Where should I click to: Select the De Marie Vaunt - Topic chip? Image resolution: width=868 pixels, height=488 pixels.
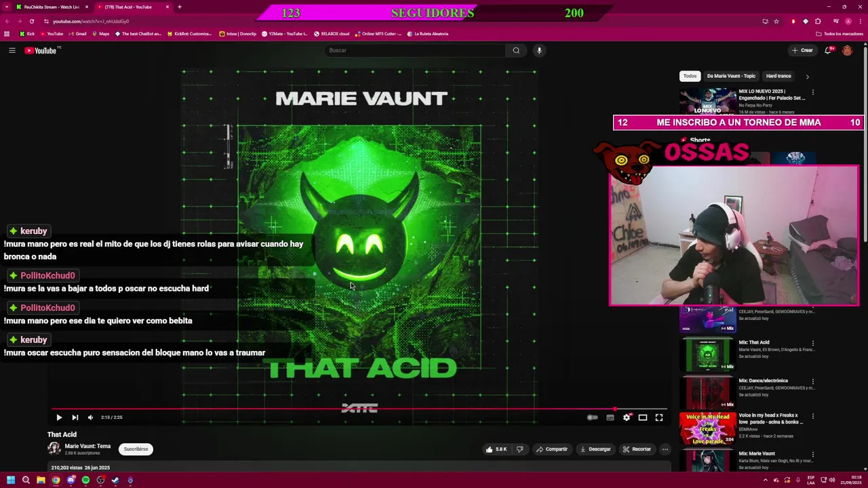point(731,76)
